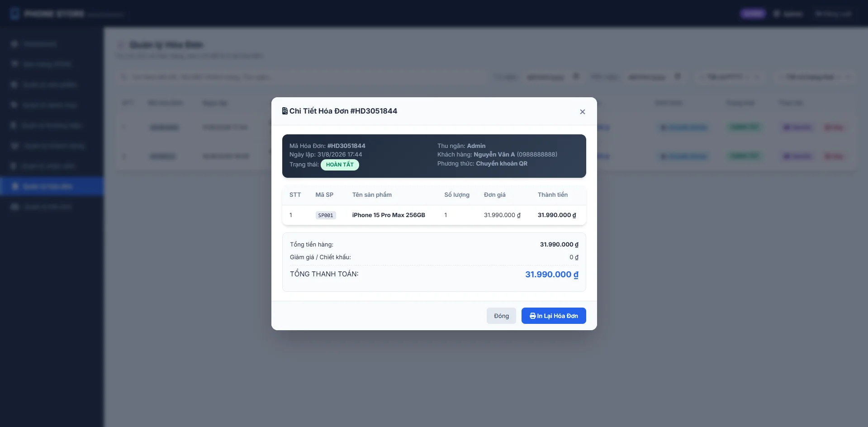Viewport: 868px width, 427px height.
Task: Click the bold Thành tiền cell 31.990.000 ₫
Action: coord(557,215)
